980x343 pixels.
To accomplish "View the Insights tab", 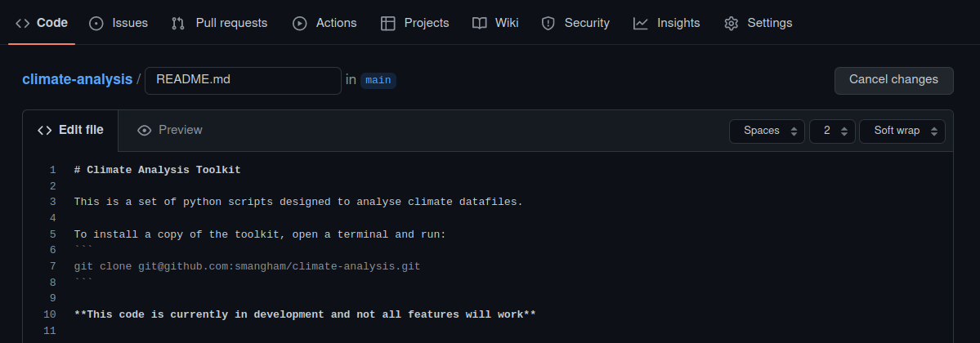I will [666, 23].
